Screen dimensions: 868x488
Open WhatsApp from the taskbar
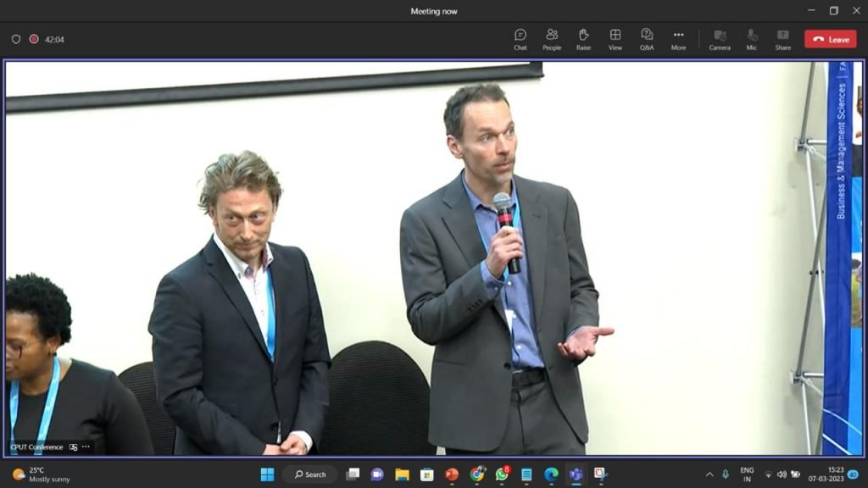(502, 474)
